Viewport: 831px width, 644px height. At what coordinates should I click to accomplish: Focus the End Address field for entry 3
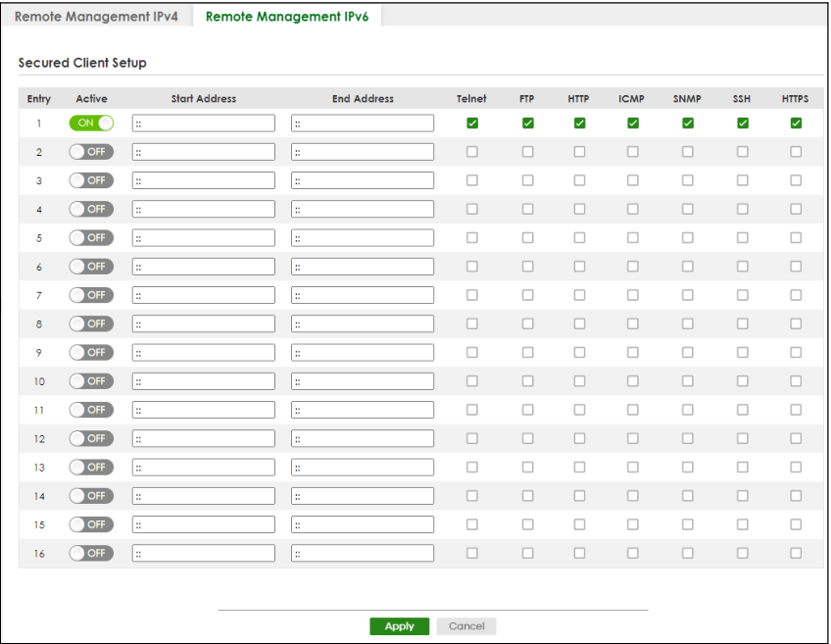click(x=363, y=180)
